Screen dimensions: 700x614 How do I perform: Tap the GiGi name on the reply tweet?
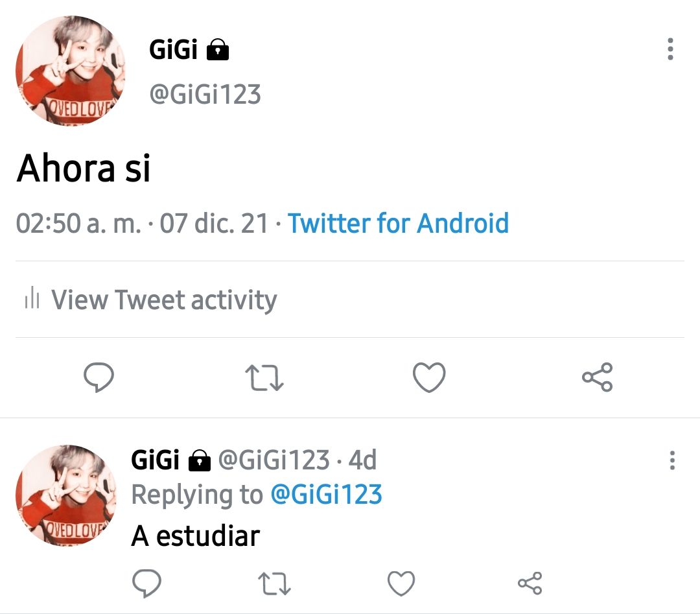coord(155,460)
